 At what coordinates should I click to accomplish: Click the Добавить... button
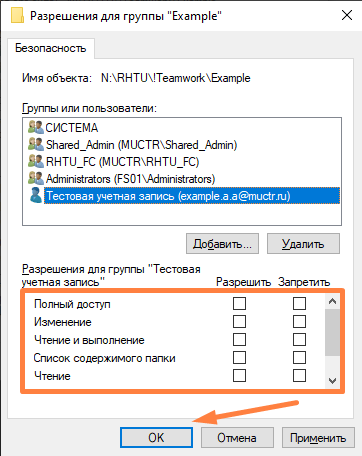click(222, 244)
